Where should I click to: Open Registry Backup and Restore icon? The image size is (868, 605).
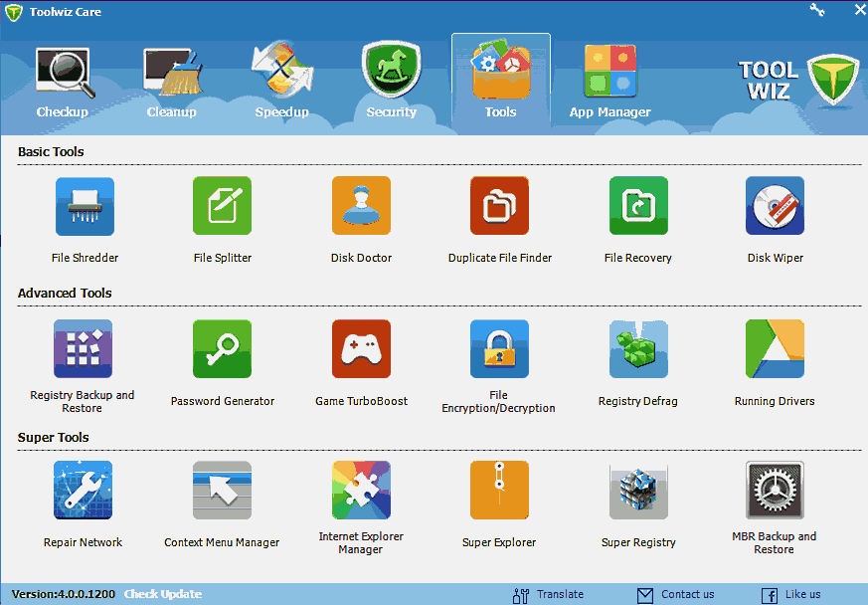(x=84, y=349)
